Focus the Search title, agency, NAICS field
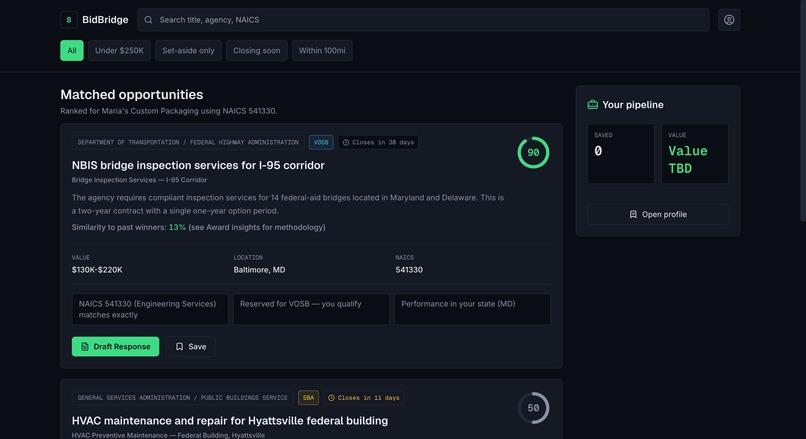 423,20
